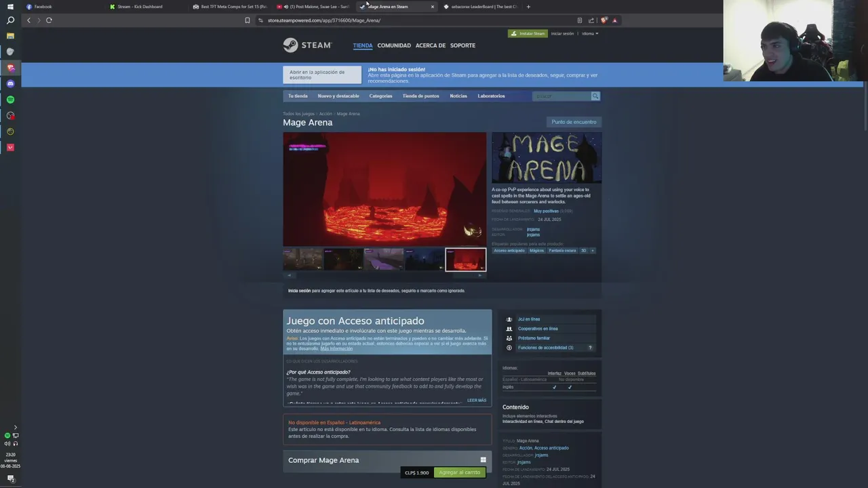
Task: Click the Muy positivas reviews link
Action: pyautogui.click(x=546, y=211)
